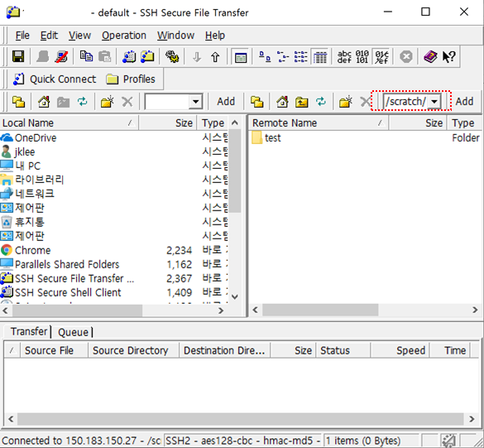Click the remote Add favorite button
The height and width of the screenshot is (448, 484).
pos(464,102)
